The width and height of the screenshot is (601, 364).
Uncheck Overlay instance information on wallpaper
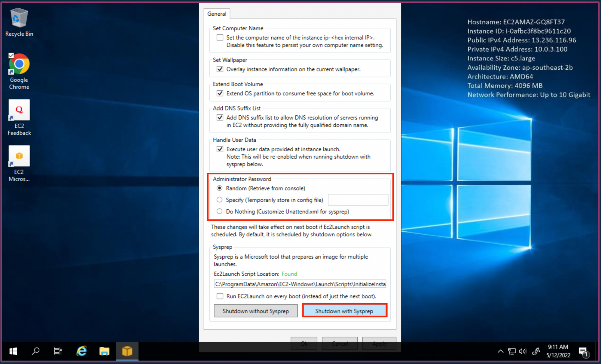(220, 69)
